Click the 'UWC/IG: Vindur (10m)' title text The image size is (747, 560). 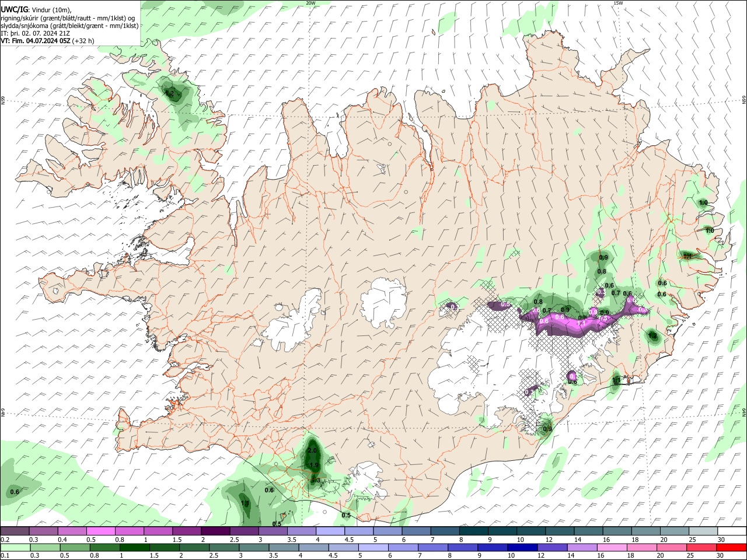pos(36,9)
